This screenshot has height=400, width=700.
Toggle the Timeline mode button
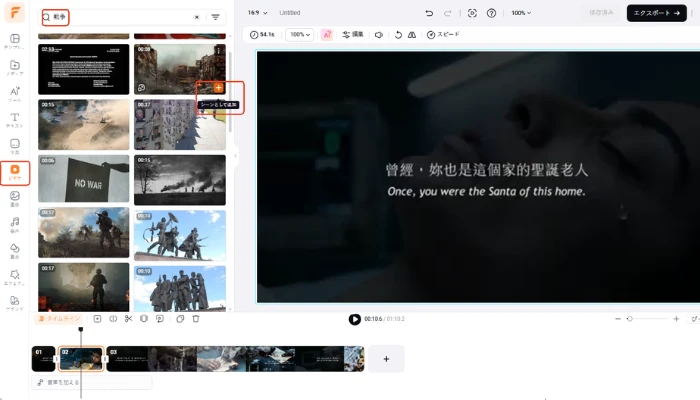click(x=58, y=319)
